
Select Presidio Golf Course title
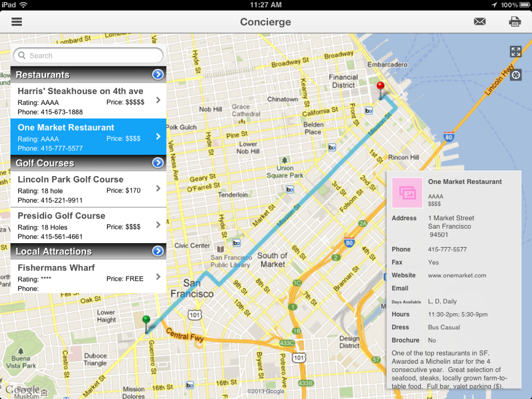(61, 215)
